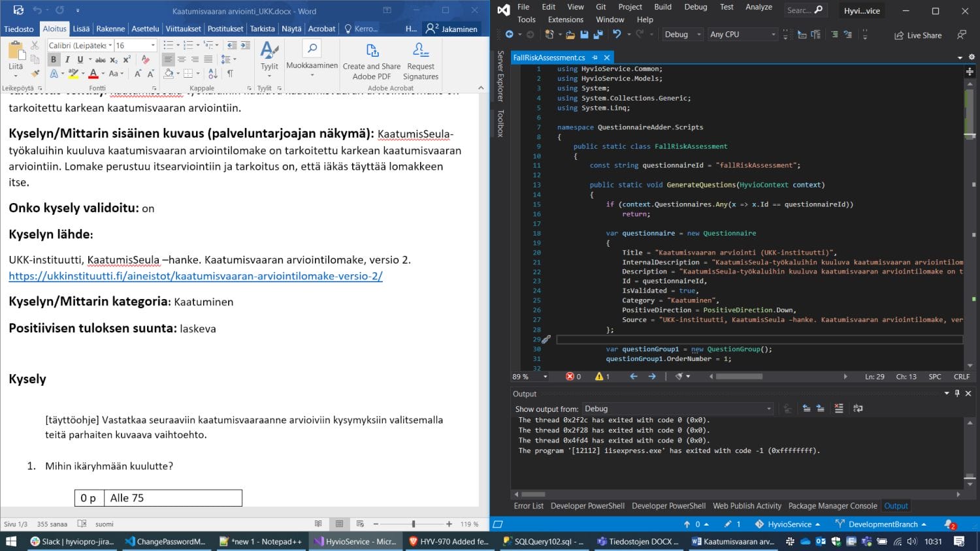Viewport: 980px width, 551px height.
Task: Open the Analyze menu in Visual Studio
Action: [x=759, y=7]
